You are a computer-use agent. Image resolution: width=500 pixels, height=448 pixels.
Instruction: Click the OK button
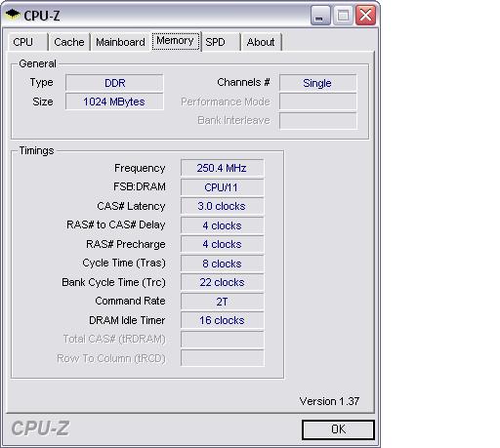[338, 429]
